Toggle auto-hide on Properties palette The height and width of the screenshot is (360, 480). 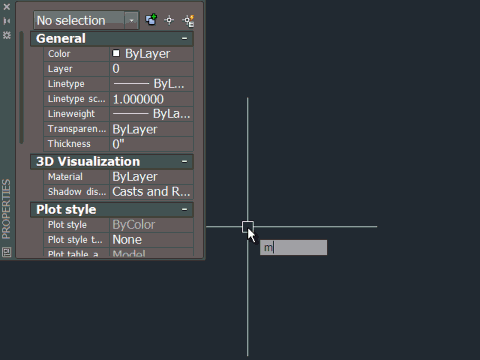pyautogui.click(x=6, y=21)
